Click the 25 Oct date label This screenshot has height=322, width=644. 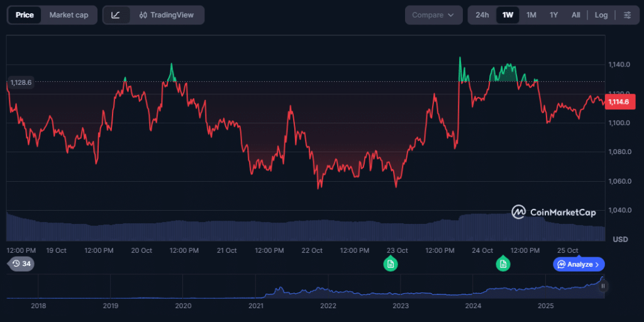(568, 250)
